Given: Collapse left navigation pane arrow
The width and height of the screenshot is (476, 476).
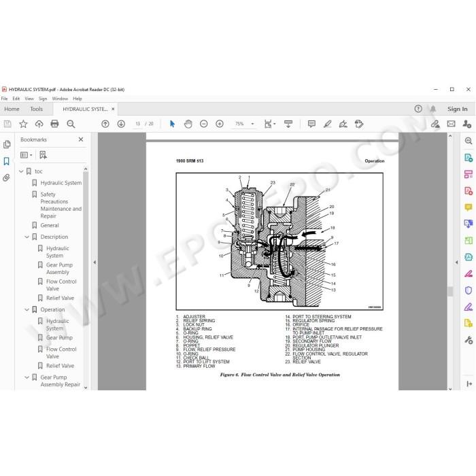Looking at the screenshot, I should coord(95,262).
